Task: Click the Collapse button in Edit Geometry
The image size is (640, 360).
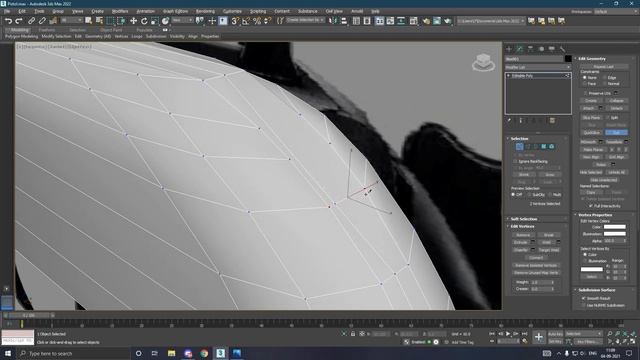Action: point(616,100)
